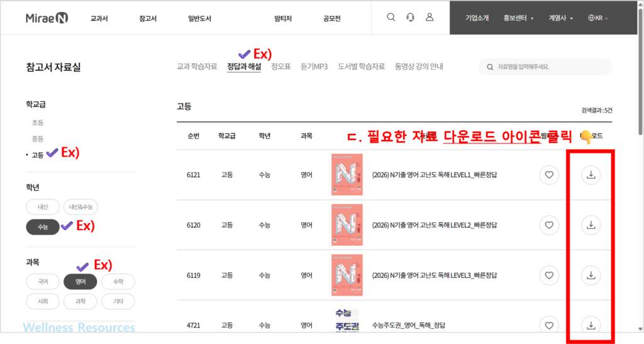Image resolution: width=644 pixels, height=344 pixels.
Task: Click the globe language icon
Action: click(591, 18)
